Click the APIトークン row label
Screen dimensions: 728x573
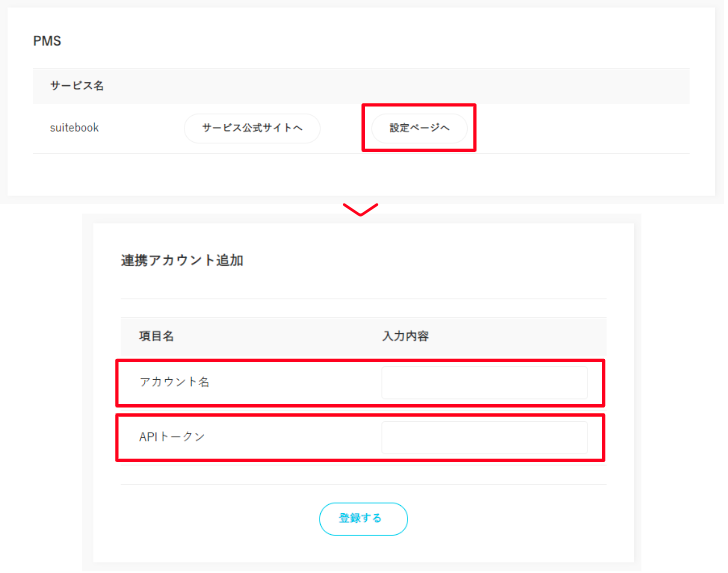click(x=172, y=437)
